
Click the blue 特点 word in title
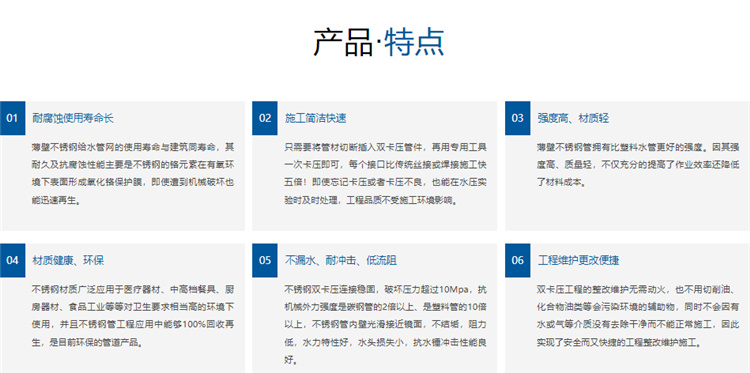[x=414, y=43]
